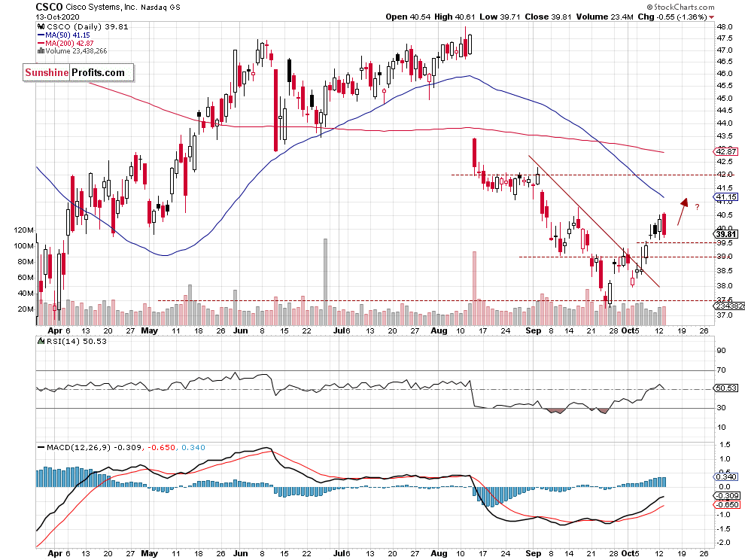Screen dimensions: 745x560
Task: Select the "MA(50) 41.15" legend entry
Action: pyautogui.click(x=68, y=35)
